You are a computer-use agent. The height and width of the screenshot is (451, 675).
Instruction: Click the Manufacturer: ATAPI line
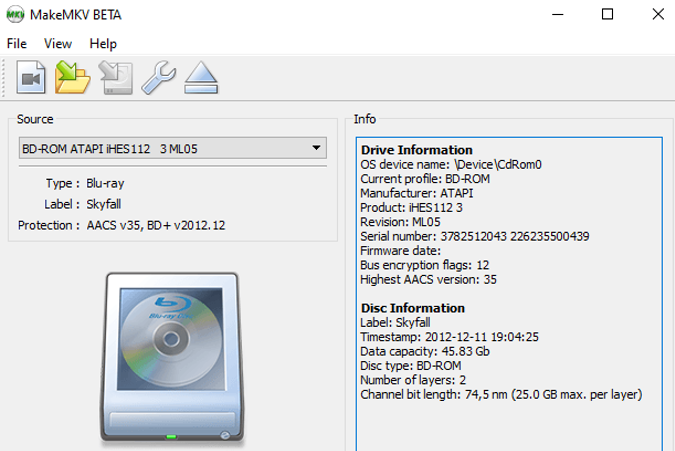click(x=417, y=193)
